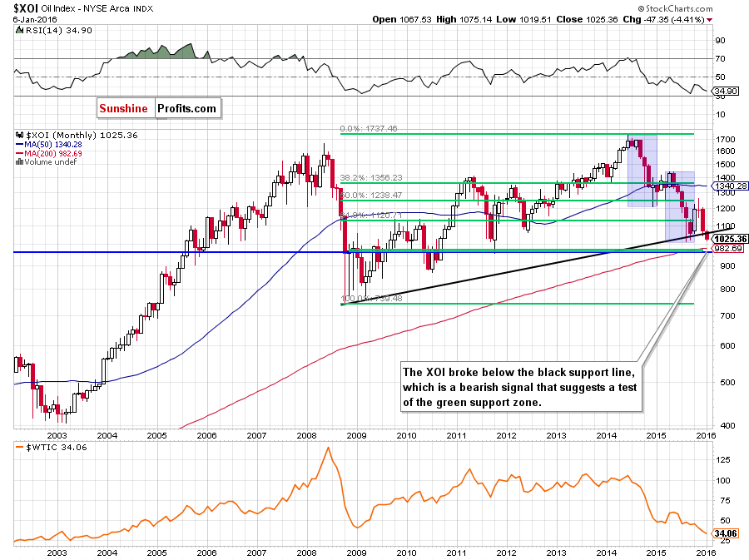
Task: Click the 34.90 RSI value tag
Action: coord(726,92)
